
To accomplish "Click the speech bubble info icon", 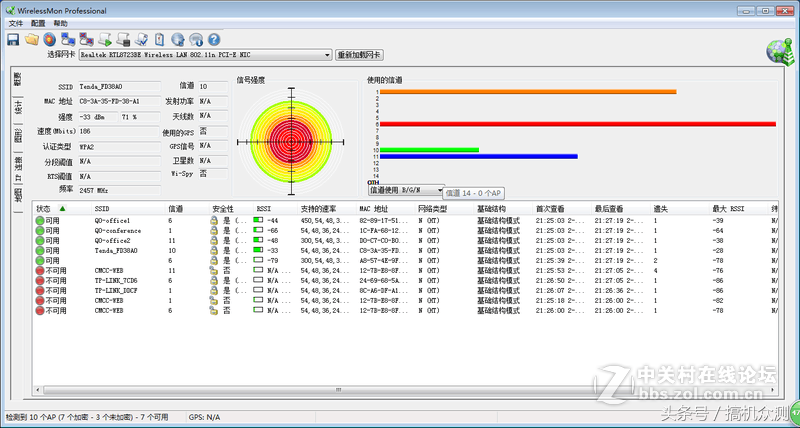I will 196,39.
